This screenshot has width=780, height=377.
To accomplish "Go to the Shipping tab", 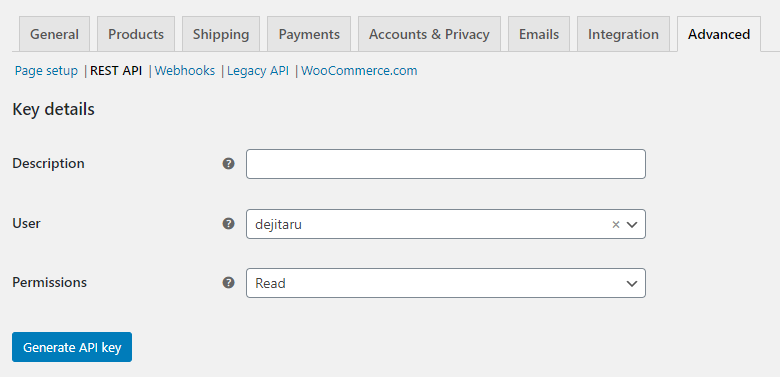I will tap(221, 34).
